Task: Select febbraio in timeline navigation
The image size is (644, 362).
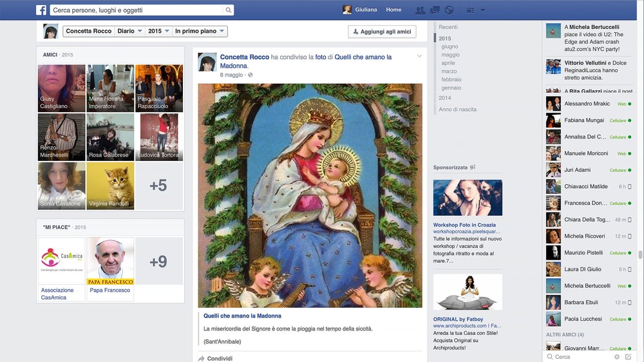Action: pyautogui.click(x=451, y=79)
